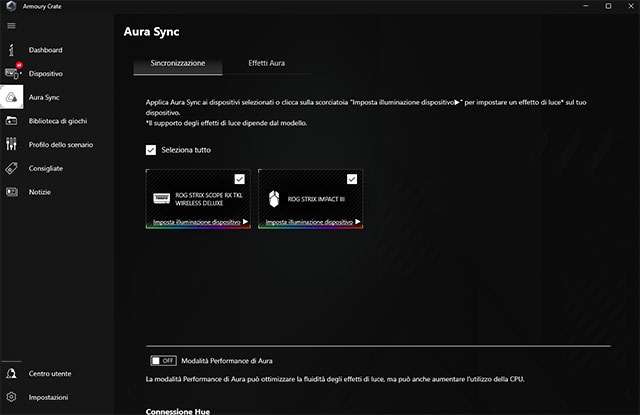Uncheck ROG STRIX IMPACT III checkbox
Viewport: 640px width, 415px height.
coord(352,179)
